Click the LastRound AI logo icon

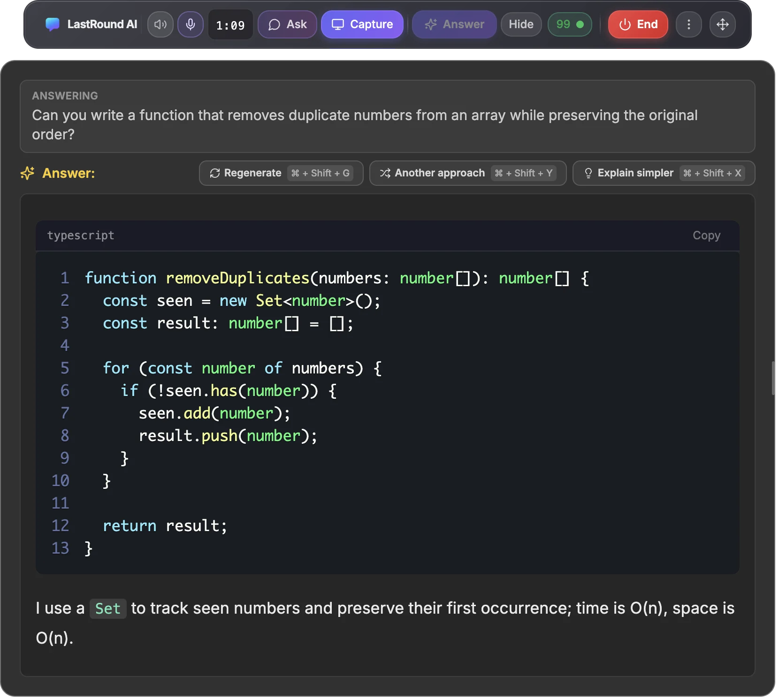coord(53,24)
